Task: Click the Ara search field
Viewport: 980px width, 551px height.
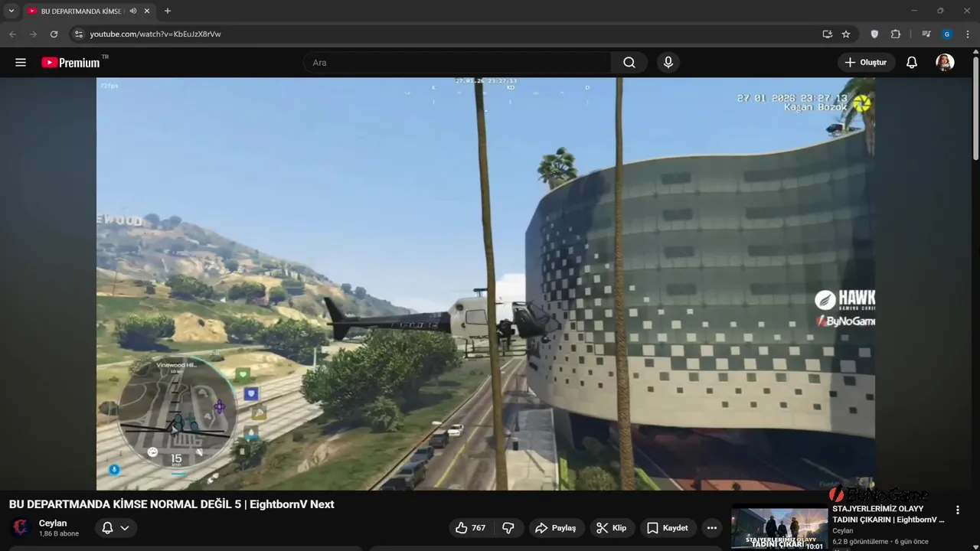Action: pyautogui.click(x=457, y=63)
